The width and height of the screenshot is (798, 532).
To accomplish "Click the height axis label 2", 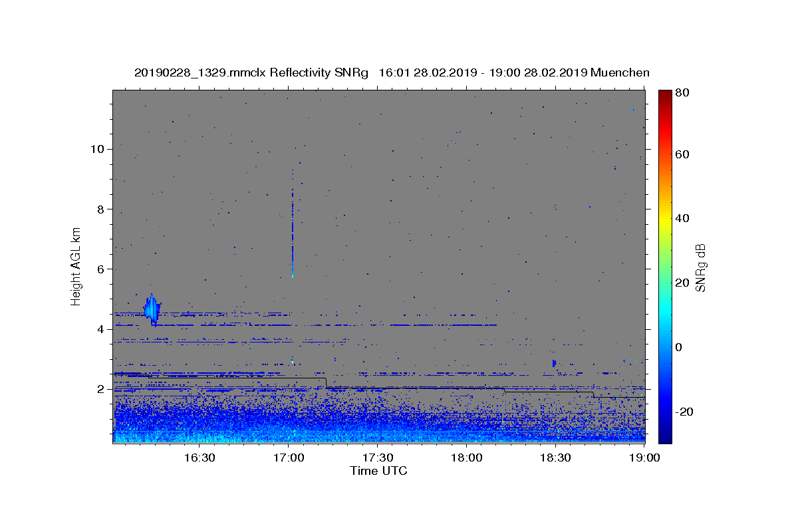I will point(100,389).
